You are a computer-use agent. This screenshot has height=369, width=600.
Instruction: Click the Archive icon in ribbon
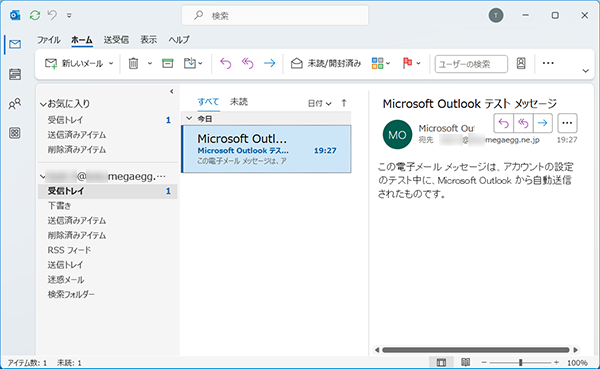click(x=168, y=64)
